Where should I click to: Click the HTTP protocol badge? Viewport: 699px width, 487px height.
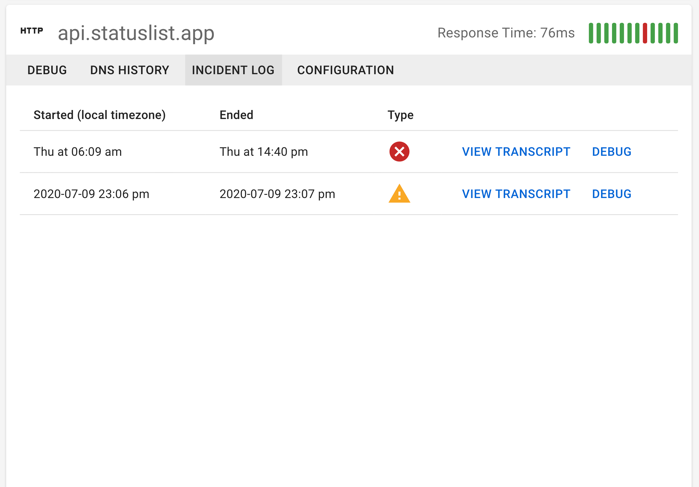32,31
